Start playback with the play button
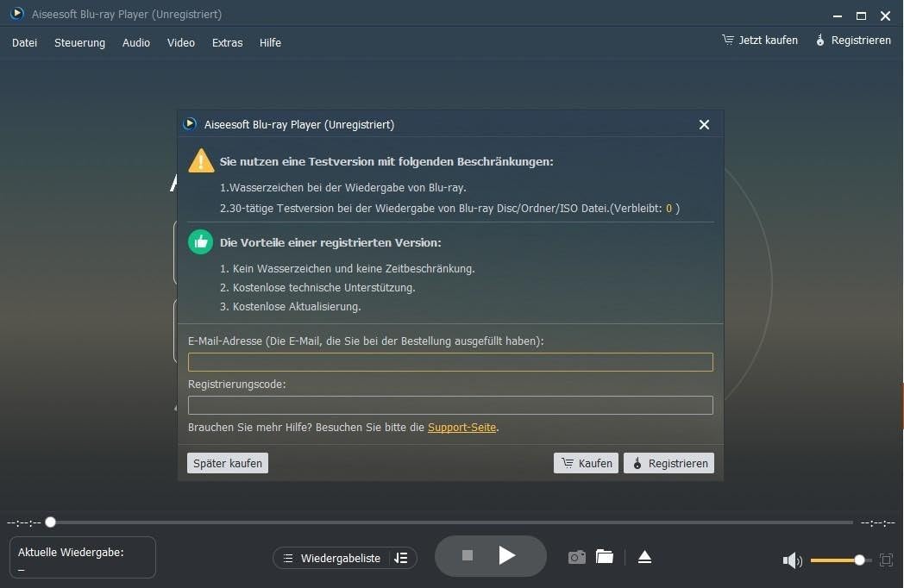 506,556
